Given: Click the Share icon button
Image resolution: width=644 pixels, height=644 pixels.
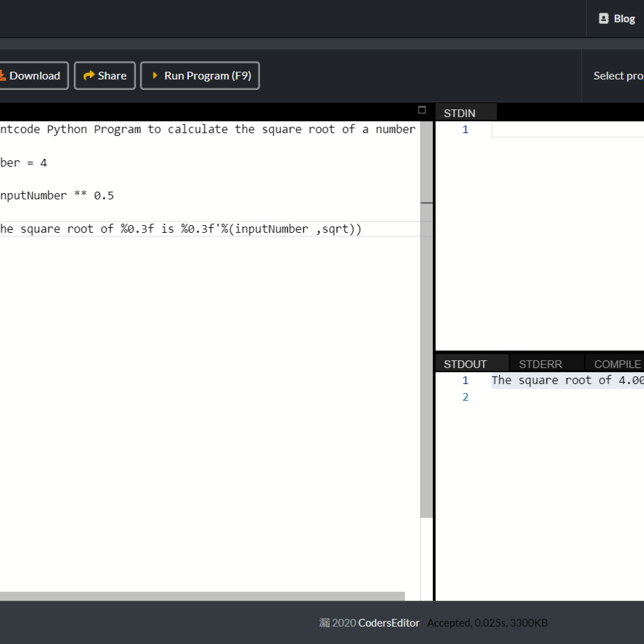Looking at the screenshot, I should click(105, 75).
